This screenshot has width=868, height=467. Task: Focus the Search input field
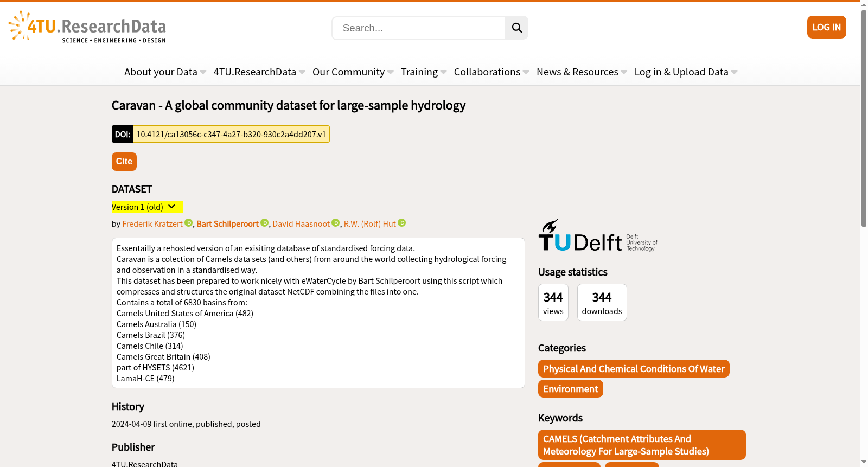click(x=418, y=28)
